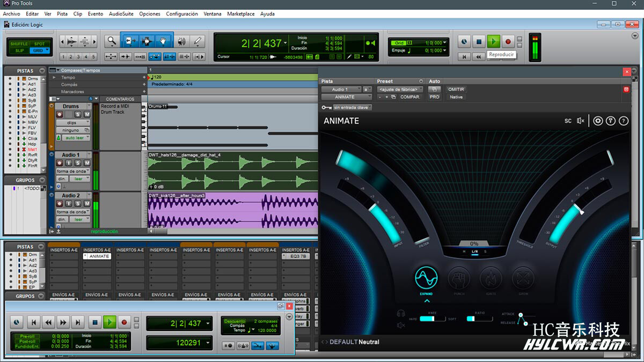The height and width of the screenshot is (362, 644).
Task: Click Record in the floating Transport window
Action: coord(125,322)
